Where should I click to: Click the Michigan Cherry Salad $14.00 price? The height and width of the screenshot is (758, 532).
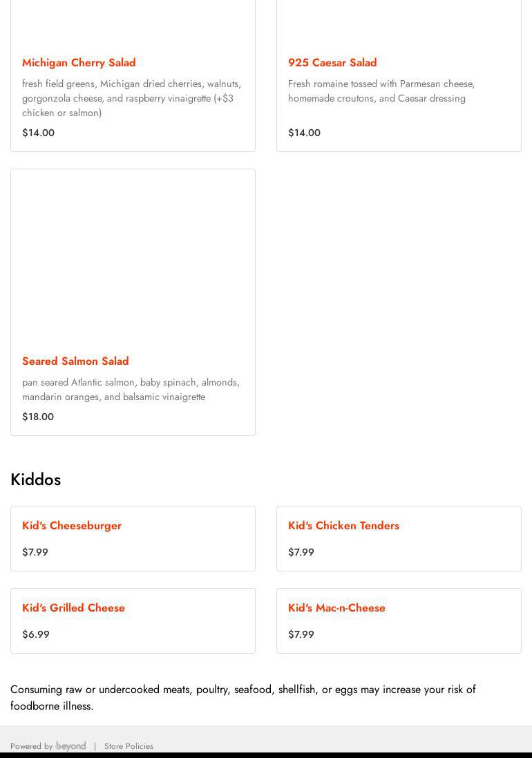(38, 133)
